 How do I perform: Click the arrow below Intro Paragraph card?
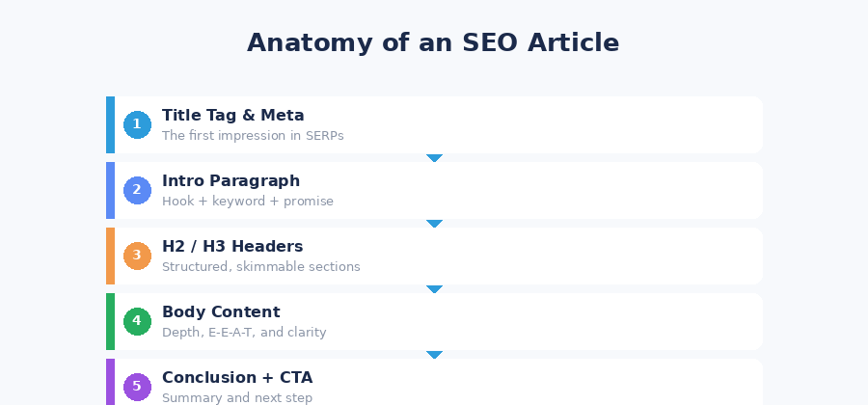tap(434, 223)
